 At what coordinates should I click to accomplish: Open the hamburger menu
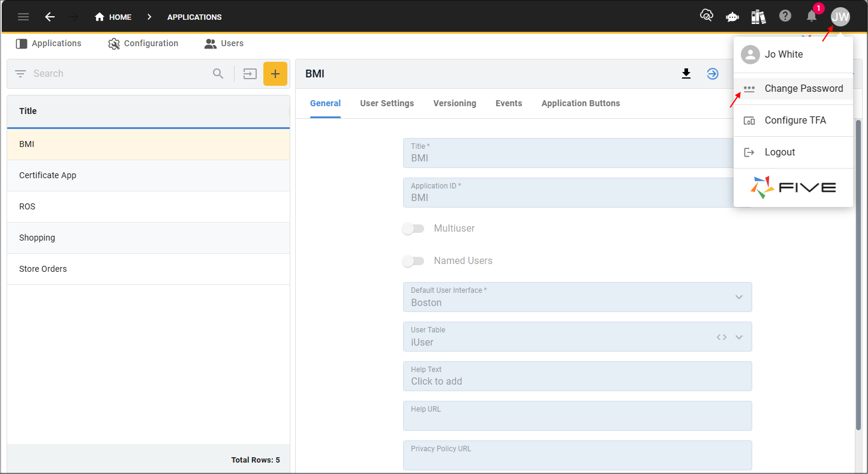pyautogui.click(x=23, y=17)
